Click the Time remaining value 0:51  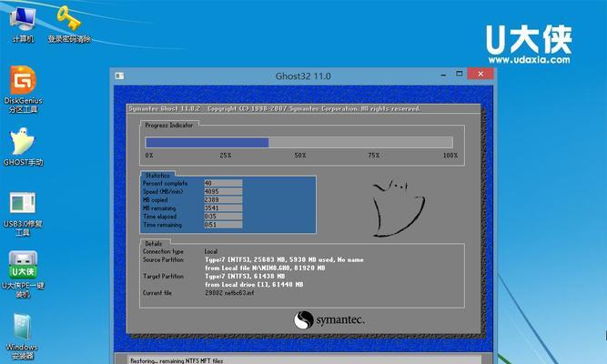223,225
